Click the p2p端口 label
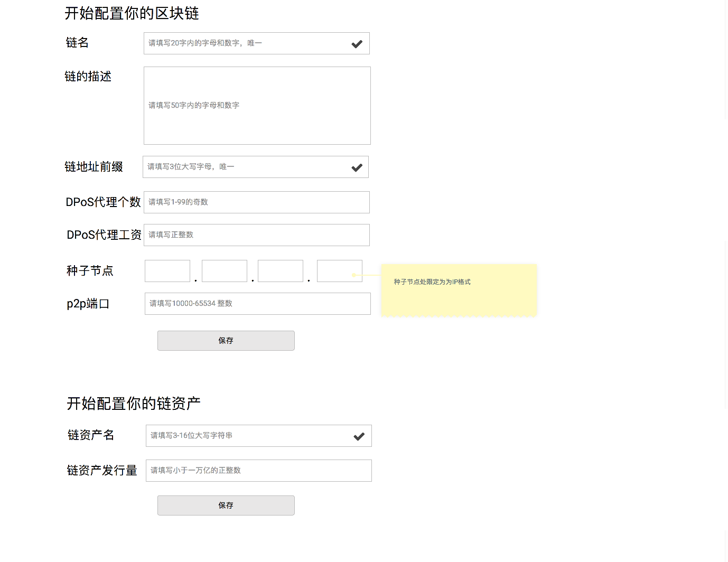 pos(88,304)
